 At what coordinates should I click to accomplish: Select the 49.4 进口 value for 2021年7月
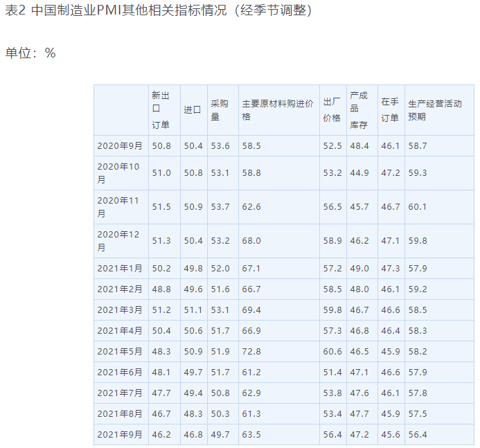pyautogui.click(x=193, y=393)
